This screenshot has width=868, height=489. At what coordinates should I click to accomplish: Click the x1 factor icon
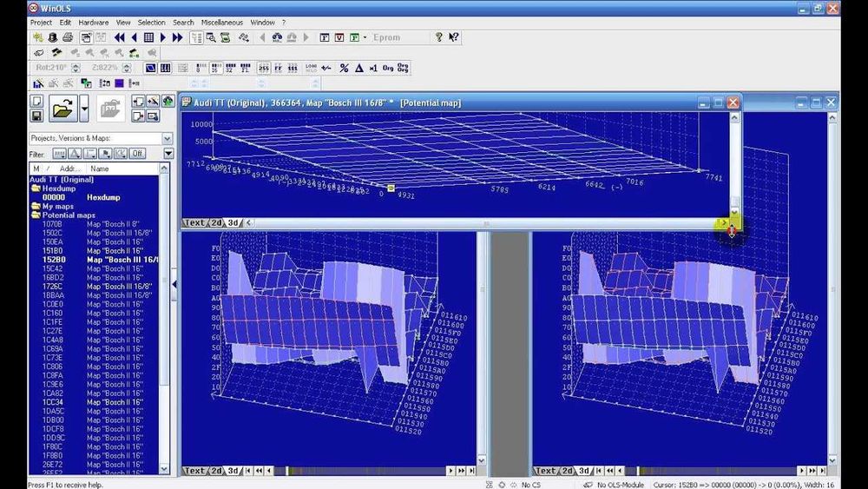coord(373,68)
